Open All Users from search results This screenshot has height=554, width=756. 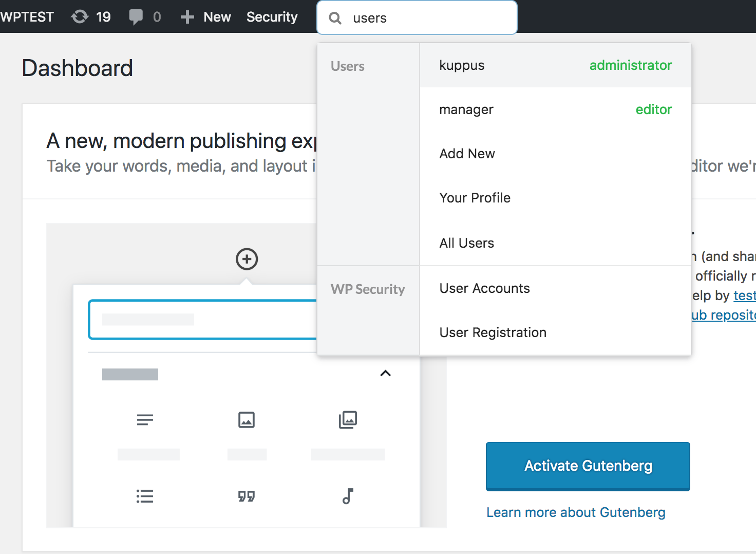click(466, 243)
